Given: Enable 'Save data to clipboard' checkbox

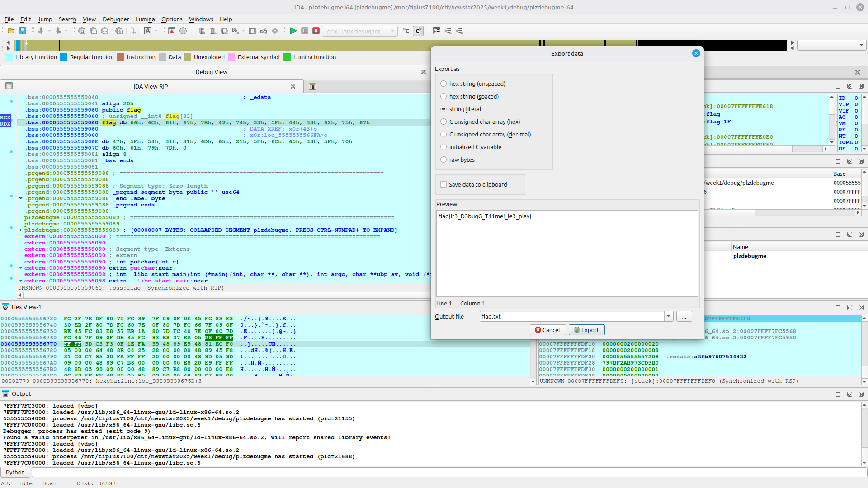Looking at the screenshot, I should pyautogui.click(x=443, y=185).
